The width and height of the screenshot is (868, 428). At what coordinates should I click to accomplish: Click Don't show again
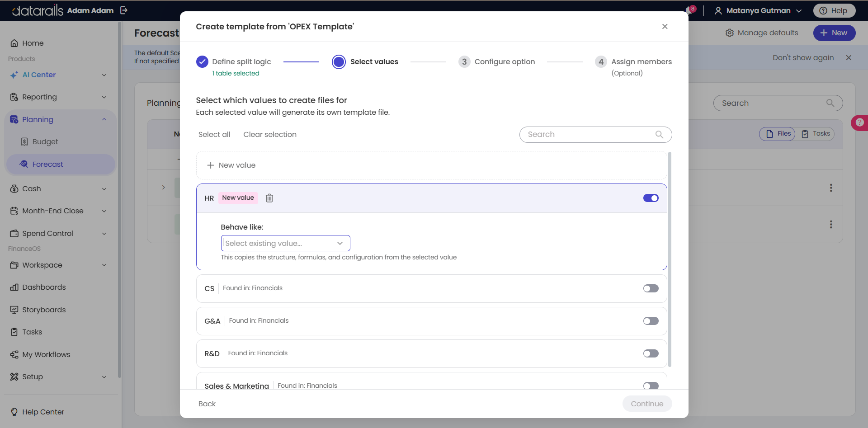803,58
